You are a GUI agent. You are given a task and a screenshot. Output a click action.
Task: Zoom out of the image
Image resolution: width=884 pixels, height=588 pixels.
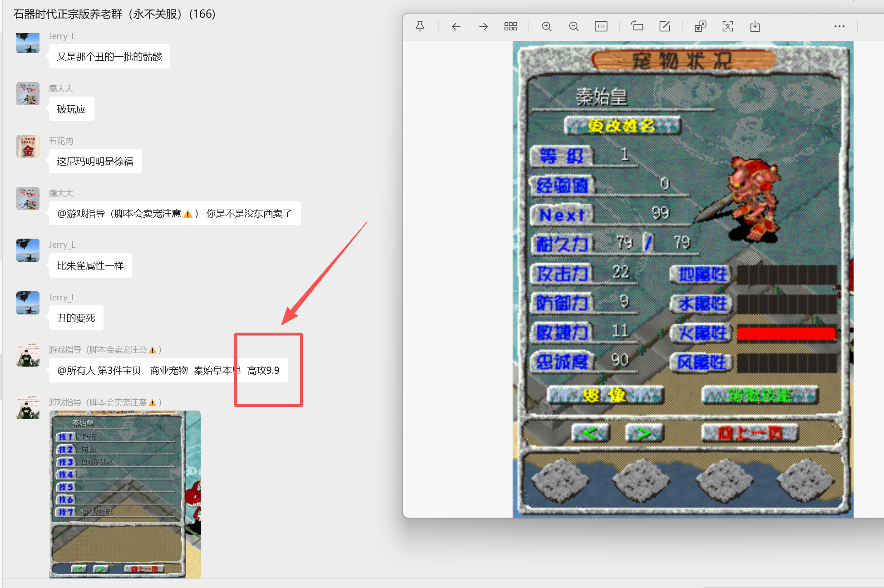(574, 26)
